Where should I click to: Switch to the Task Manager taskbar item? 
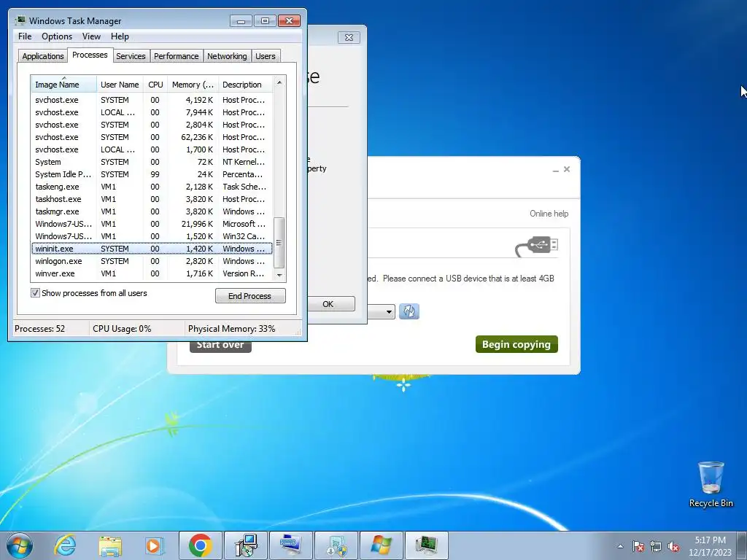coord(426,545)
